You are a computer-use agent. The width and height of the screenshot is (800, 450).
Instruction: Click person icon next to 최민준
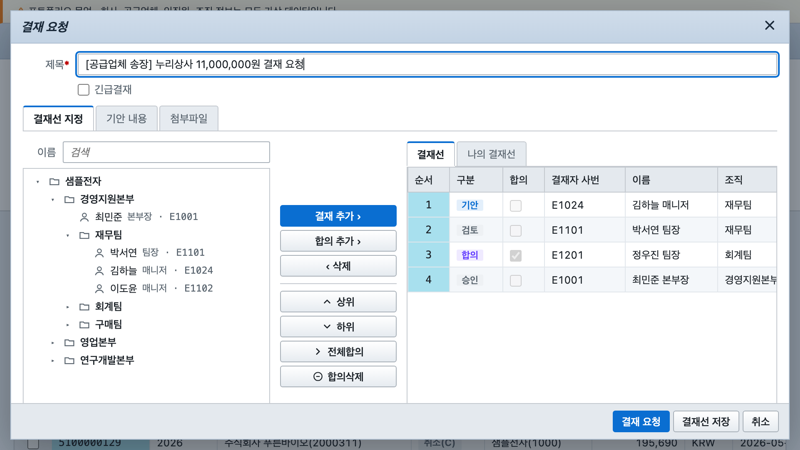click(84, 217)
